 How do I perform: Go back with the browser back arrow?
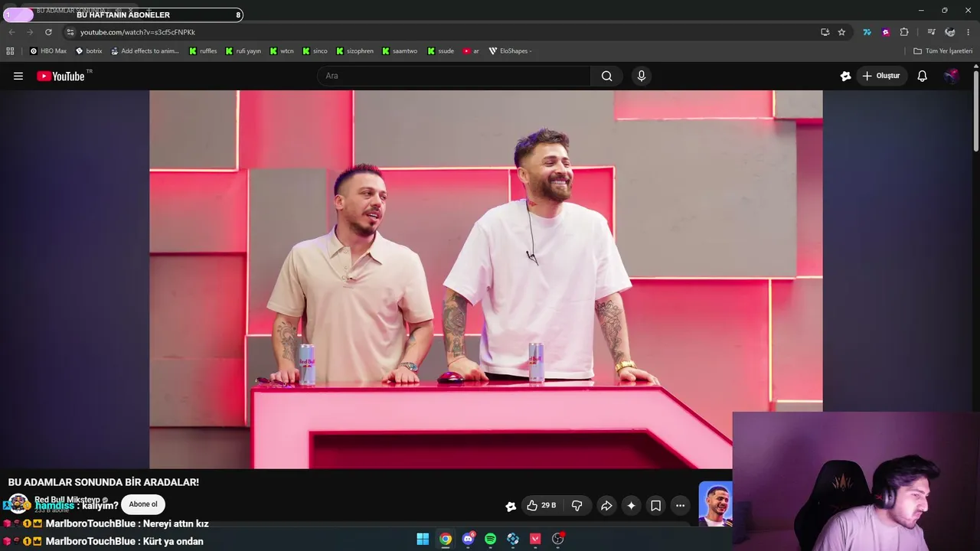pos(11,32)
